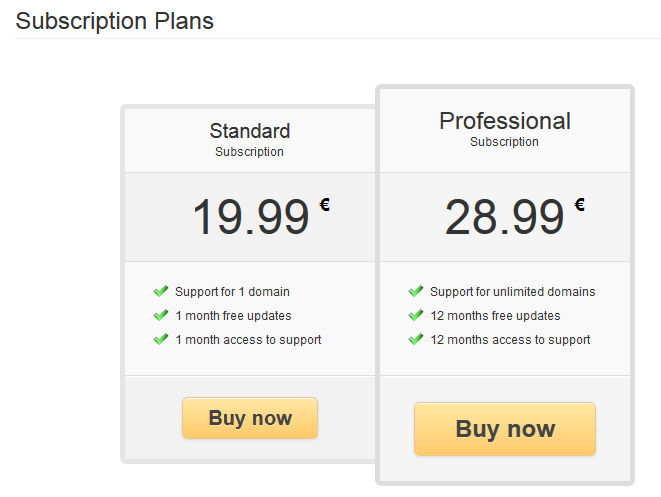Click the euro symbol next to 28.99
This screenshot has height=497, width=661.
point(580,205)
